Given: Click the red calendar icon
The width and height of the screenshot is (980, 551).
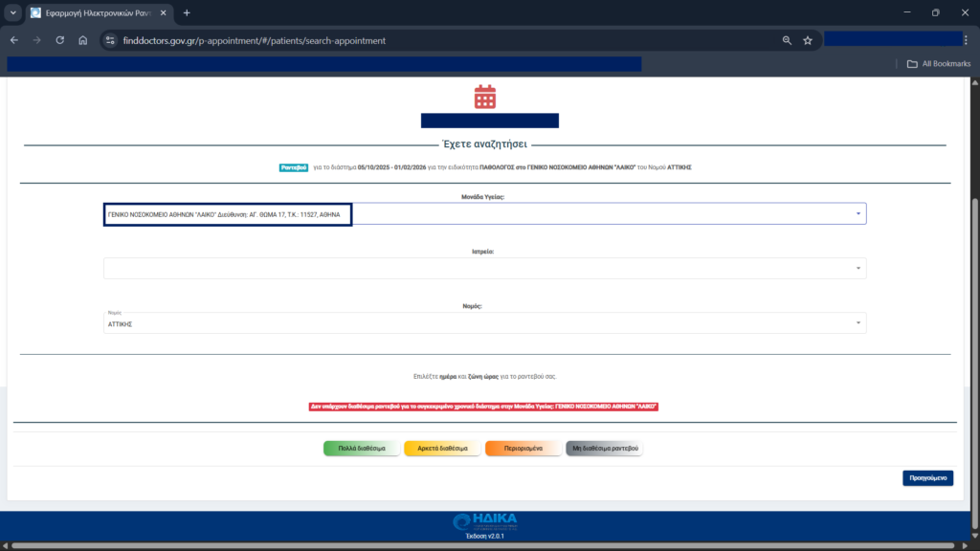Looking at the screenshot, I should point(485,96).
